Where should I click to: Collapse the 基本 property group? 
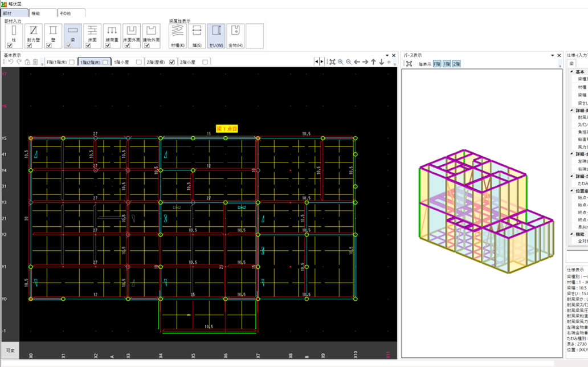point(571,72)
